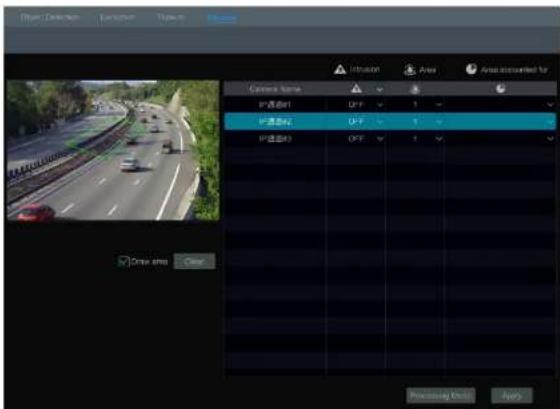This screenshot has height=409, width=560.
Task: Expand area accounted dropdown in first camera row
Action: 550,105
